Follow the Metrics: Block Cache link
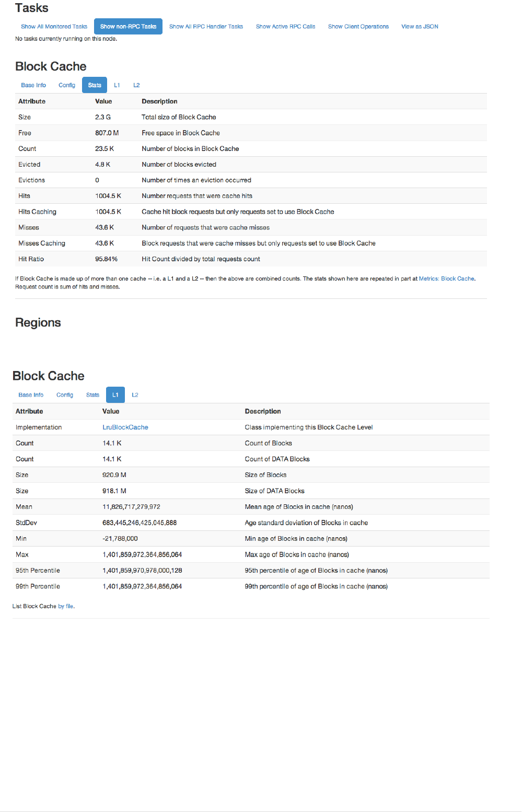This screenshot has width=522, height=812. click(x=446, y=279)
